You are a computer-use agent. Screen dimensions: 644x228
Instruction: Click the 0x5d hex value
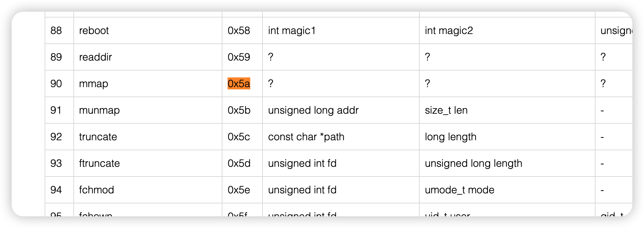[239, 163]
